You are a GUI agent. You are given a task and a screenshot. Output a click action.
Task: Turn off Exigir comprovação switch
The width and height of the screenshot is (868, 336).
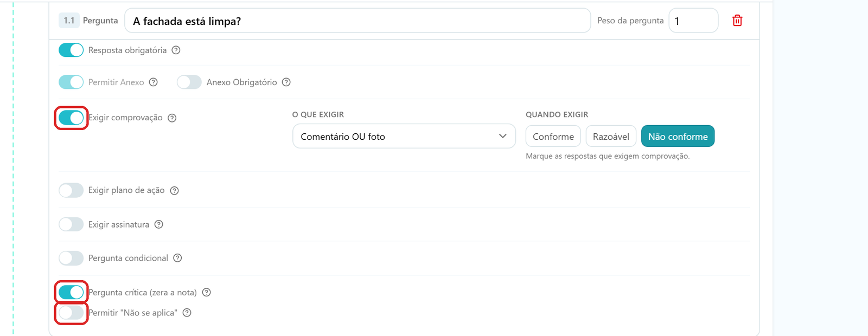coord(71,118)
